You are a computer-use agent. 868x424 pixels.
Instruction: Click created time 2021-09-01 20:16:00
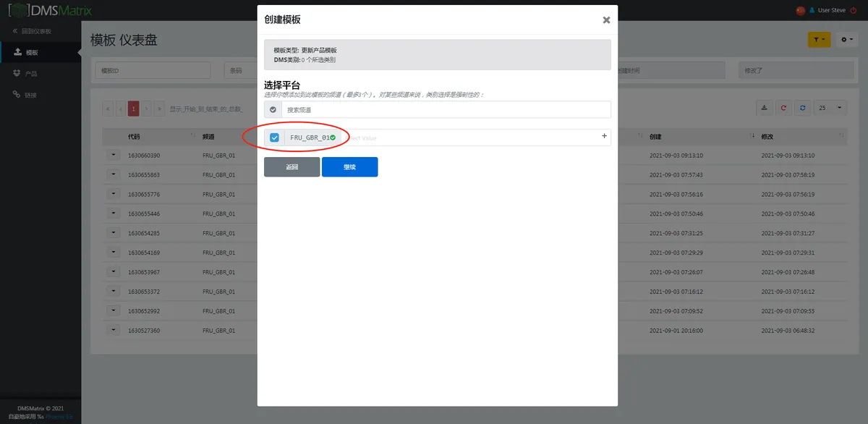pos(676,330)
